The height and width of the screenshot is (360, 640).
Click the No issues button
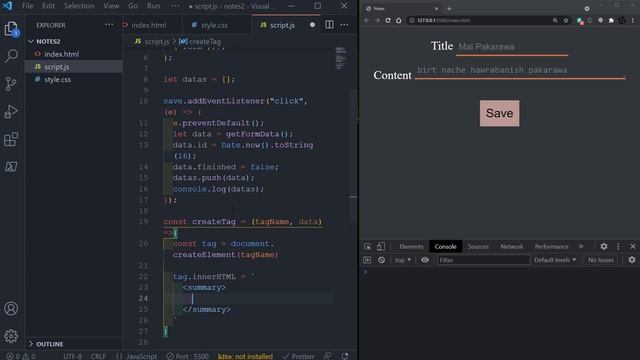point(601,260)
